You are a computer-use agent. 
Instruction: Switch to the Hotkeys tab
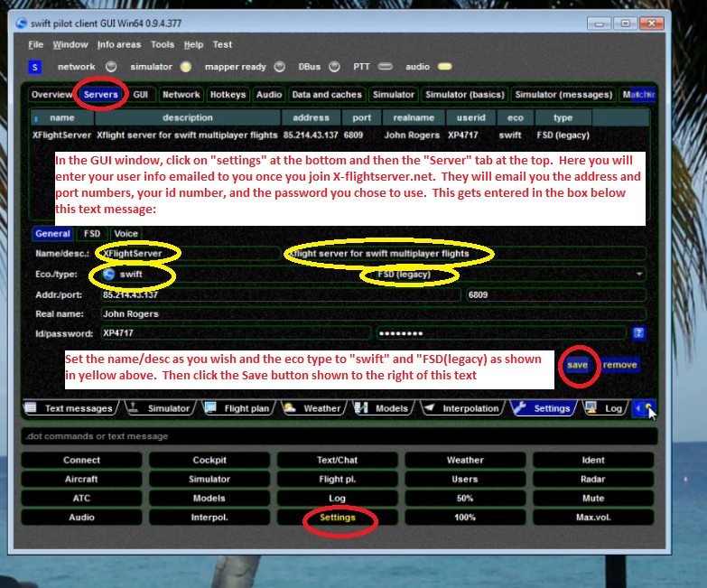click(228, 94)
